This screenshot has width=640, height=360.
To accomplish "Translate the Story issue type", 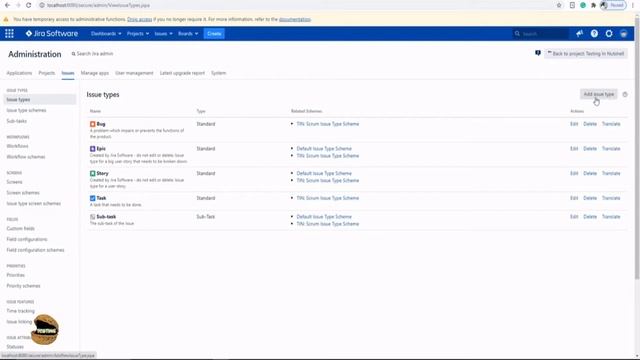I will pyautogui.click(x=611, y=173).
